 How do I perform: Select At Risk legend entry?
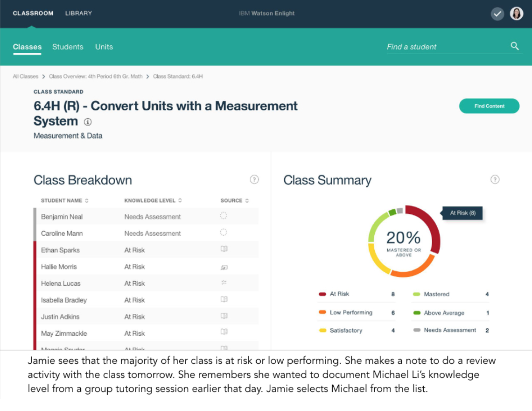(x=357, y=294)
